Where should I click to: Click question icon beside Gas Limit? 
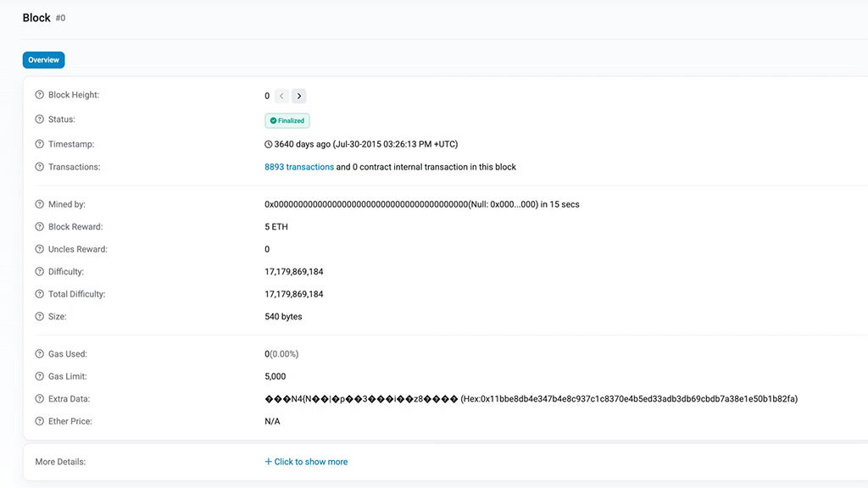40,377
